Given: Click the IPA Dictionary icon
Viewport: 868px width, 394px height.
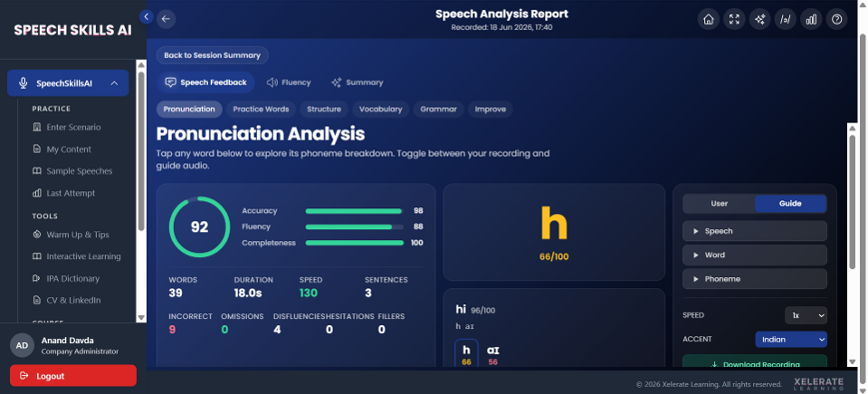Looking at the screenshot, I should coord(37,278).
